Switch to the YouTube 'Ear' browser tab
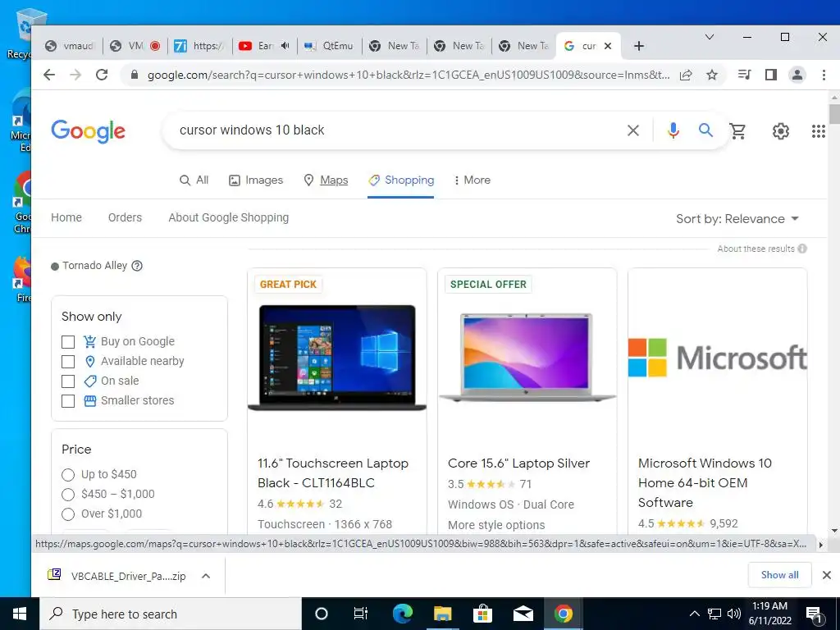 click(x=264, y=46)
